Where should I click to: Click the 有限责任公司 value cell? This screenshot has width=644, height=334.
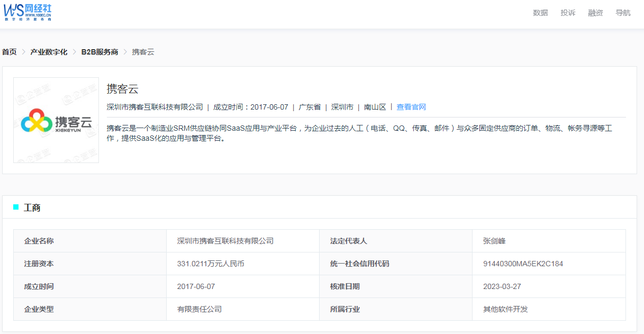(243, 309)
